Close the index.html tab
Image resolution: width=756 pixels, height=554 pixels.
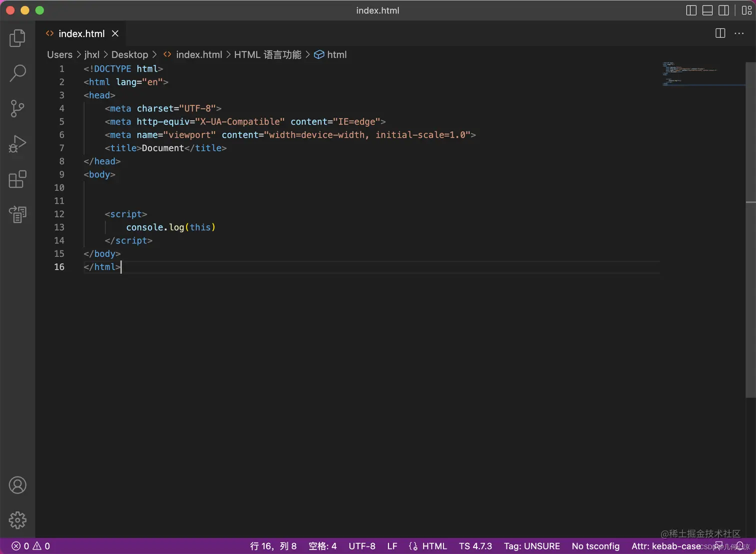(115, 33)
